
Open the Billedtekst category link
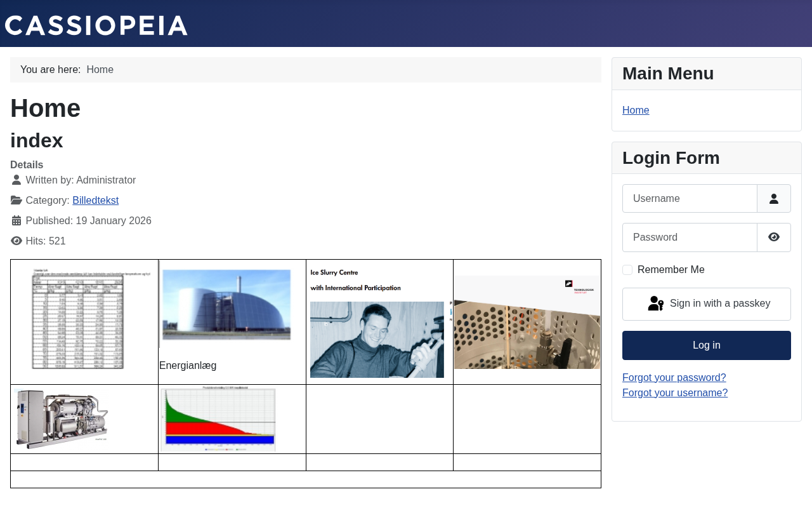coord(96,201)
